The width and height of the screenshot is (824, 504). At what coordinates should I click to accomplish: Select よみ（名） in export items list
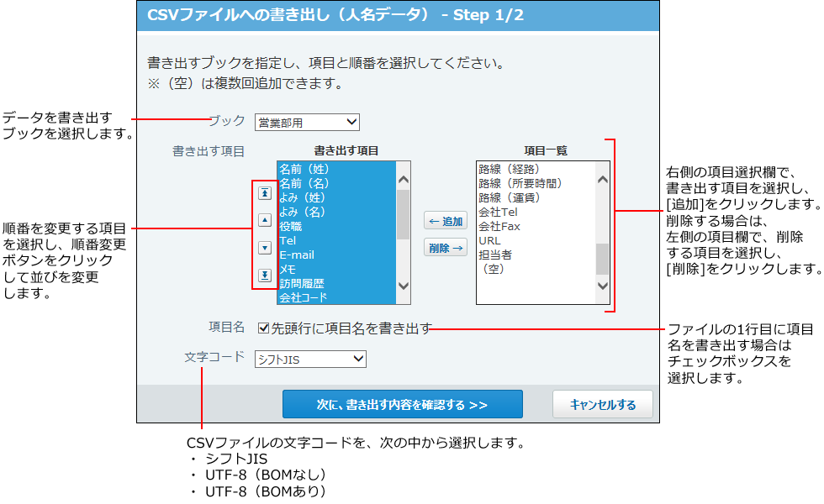(336, 212)
